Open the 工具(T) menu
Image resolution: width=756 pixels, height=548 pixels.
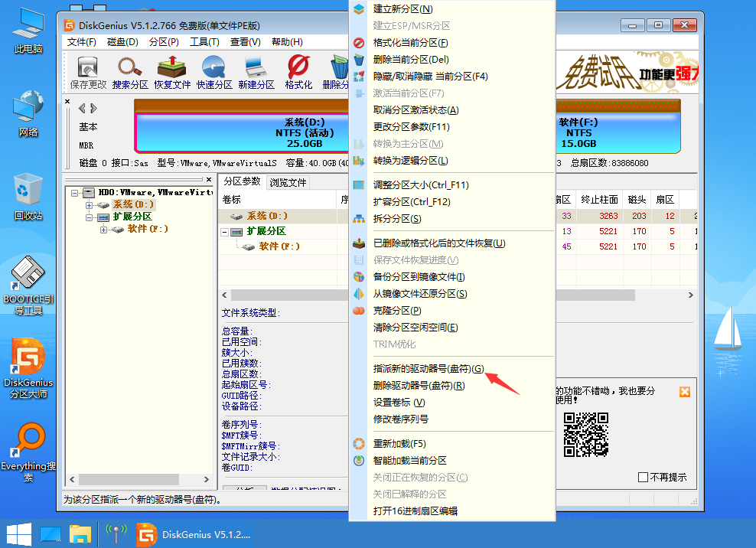pyautogui.click(x=204, y=42)
